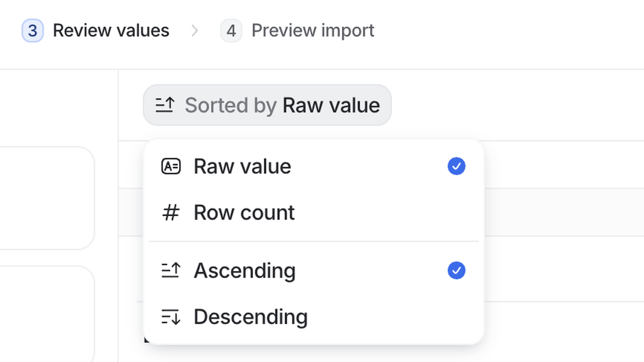Screen dimensions: 644x362
Task: Open the Sorted by Raw value dropdown
Action: click(267, 105)
